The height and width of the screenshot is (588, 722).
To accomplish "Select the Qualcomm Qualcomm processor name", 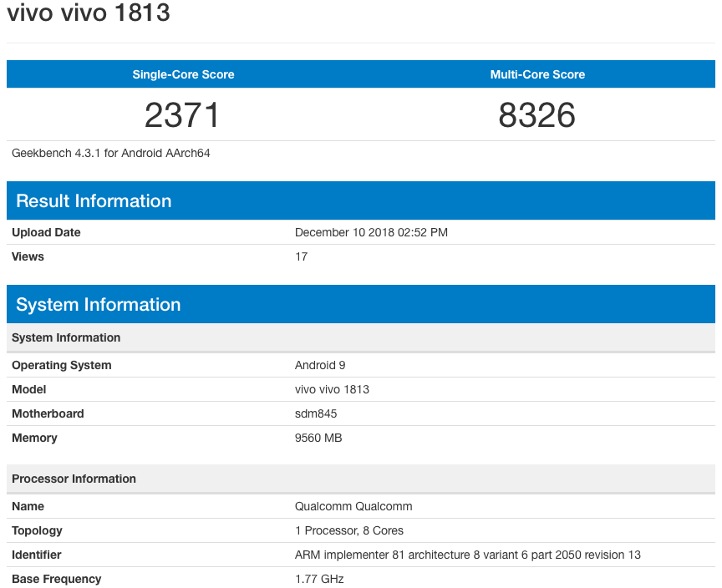I will (353, 506).
